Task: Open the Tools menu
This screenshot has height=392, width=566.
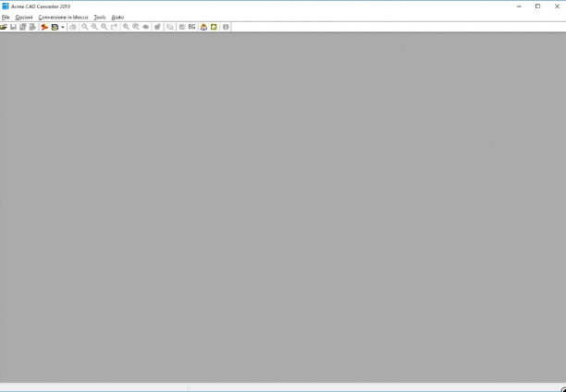Action: pos(100,18)
